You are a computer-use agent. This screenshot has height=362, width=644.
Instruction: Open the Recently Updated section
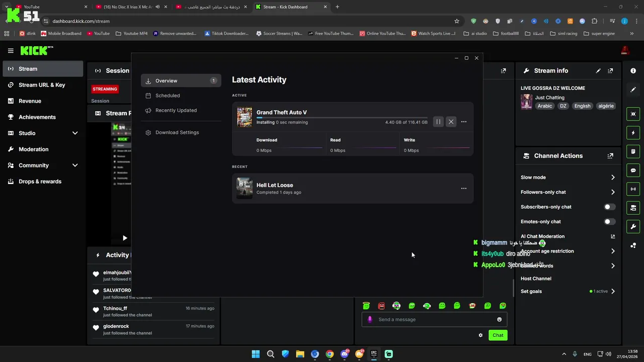(181, 110)
